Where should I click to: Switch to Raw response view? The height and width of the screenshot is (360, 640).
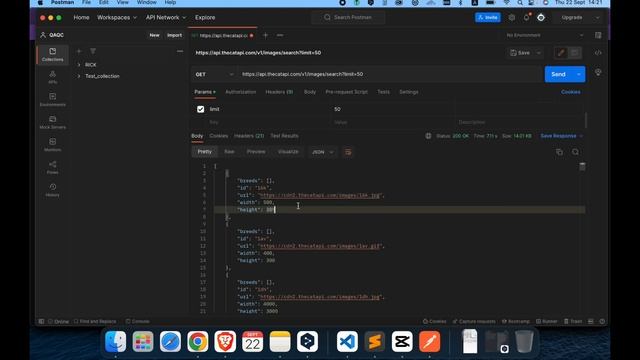229,152
